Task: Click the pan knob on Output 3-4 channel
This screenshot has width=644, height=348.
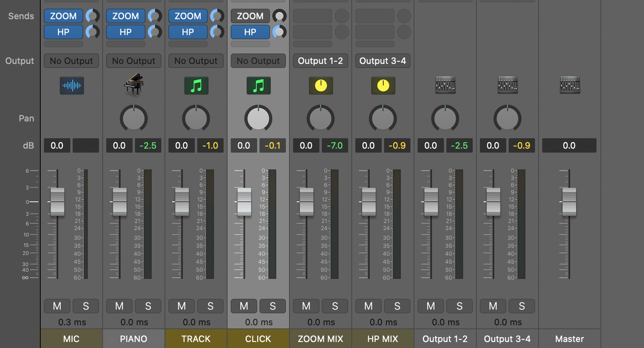Action: point(507,118)
